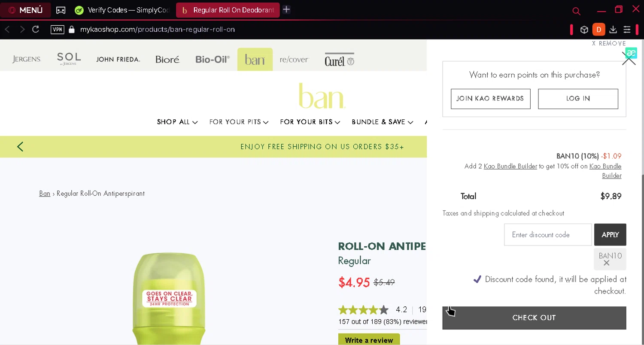Viewport: 644px width, 345px height.
Task: Click the Log In button
Action: 578,99
